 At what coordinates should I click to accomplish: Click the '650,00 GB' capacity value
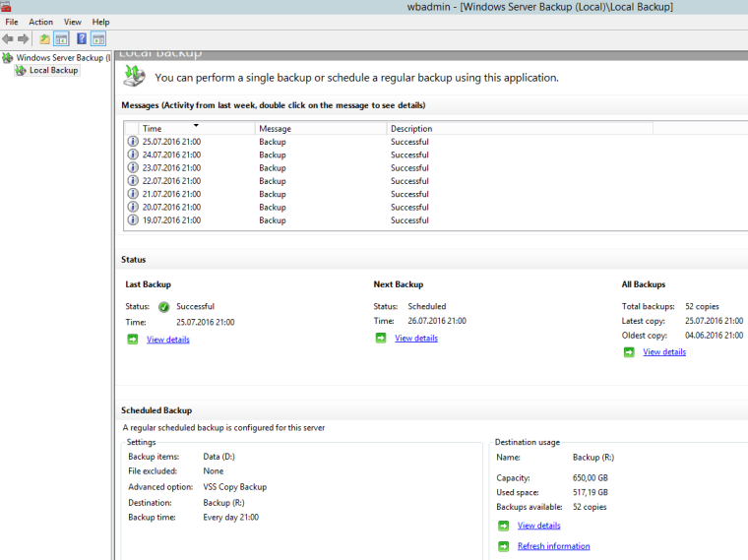tap(591, 478)
